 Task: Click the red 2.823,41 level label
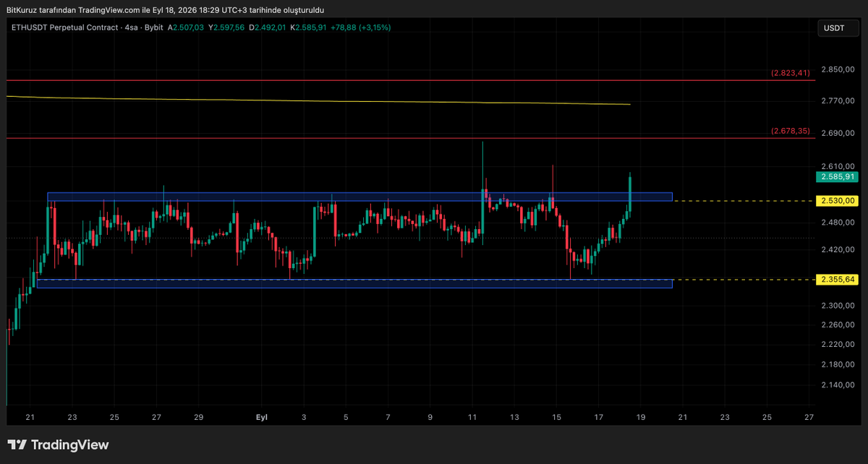pos(791,73)
